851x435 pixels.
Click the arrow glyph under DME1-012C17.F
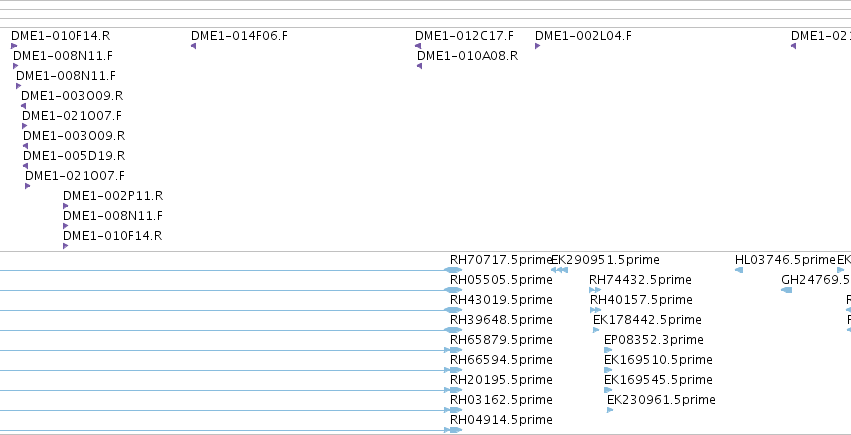click(418, 46)
